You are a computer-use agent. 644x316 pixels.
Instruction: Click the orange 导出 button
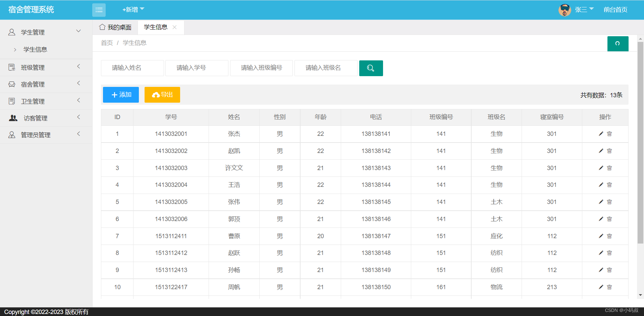click(x=162, y=95)
